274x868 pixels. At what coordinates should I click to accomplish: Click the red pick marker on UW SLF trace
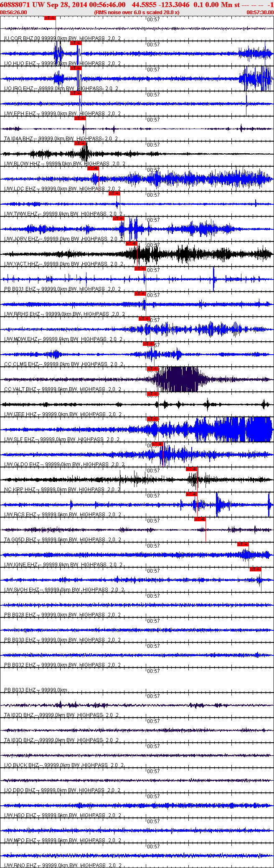[153, 419]
